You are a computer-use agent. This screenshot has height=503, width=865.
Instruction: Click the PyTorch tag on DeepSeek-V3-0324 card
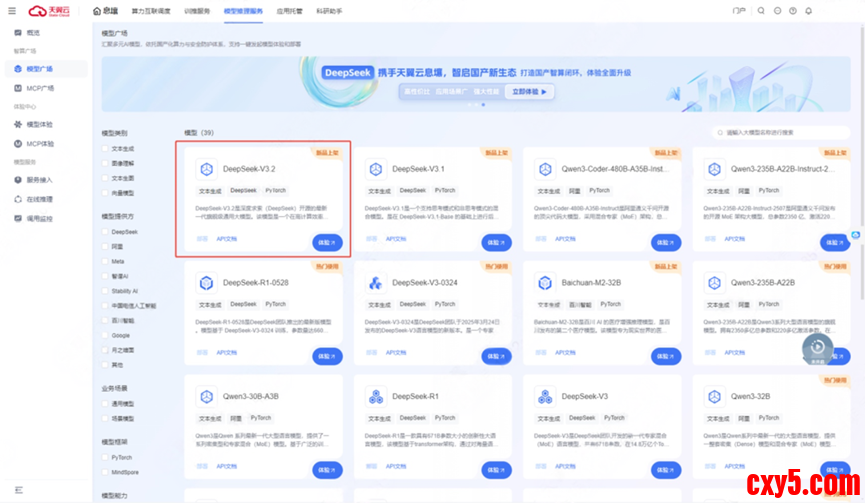coord(445,304)
